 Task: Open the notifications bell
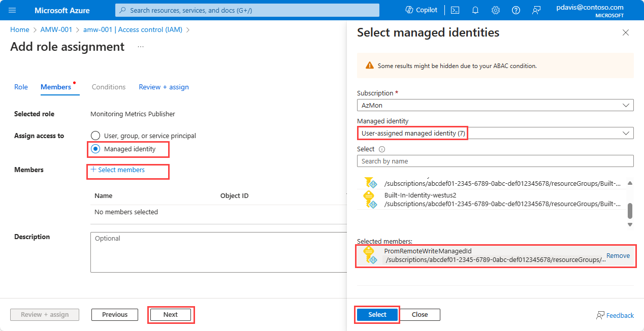coord(475,10)
